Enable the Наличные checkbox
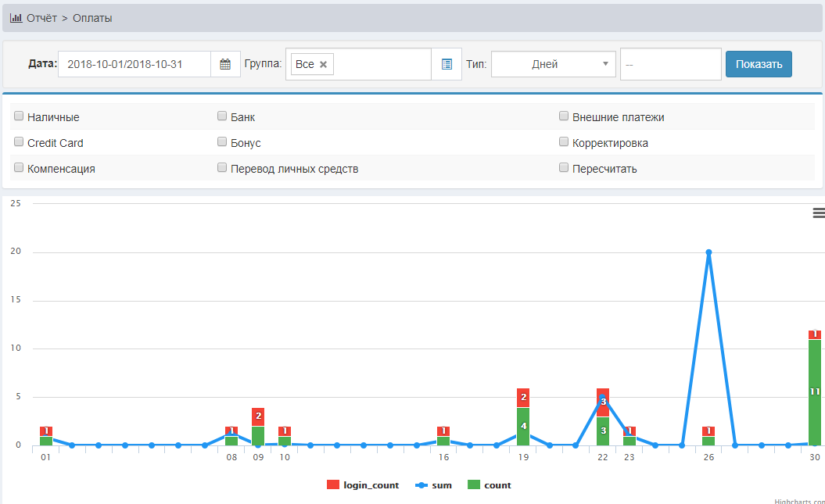Image resolution: width=825 pixels, height=504 pixels. (x=19, y=116)
